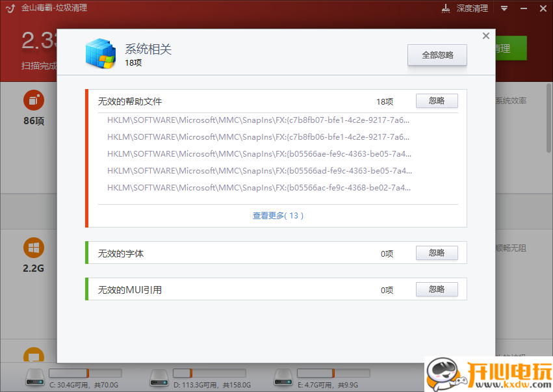The width and height of the screenshot is (553, 392).
Task: Click the 86项 label in main window
Action: [34, 121]
